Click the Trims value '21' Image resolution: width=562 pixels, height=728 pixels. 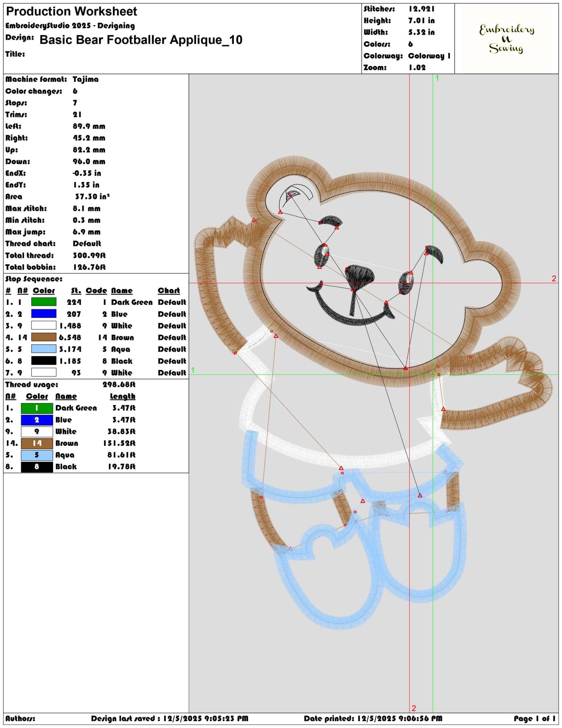point(77,115)
